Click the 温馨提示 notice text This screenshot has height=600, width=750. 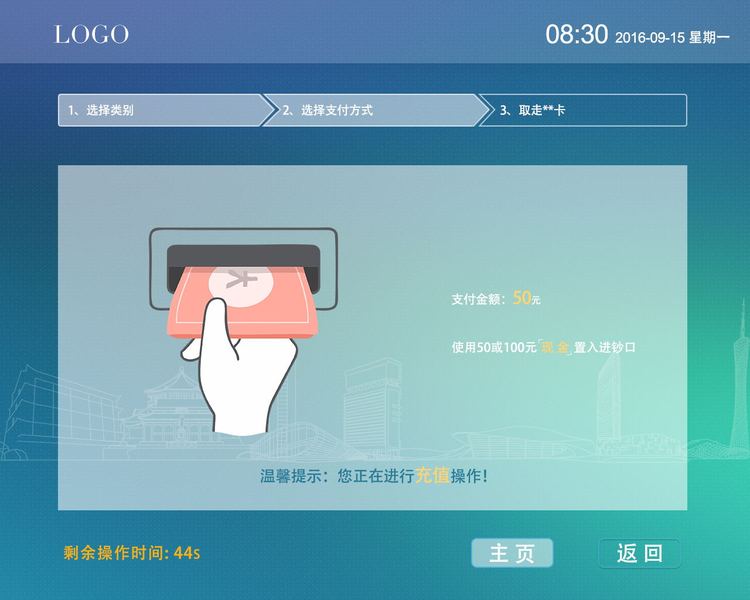[x=374, y=476]
